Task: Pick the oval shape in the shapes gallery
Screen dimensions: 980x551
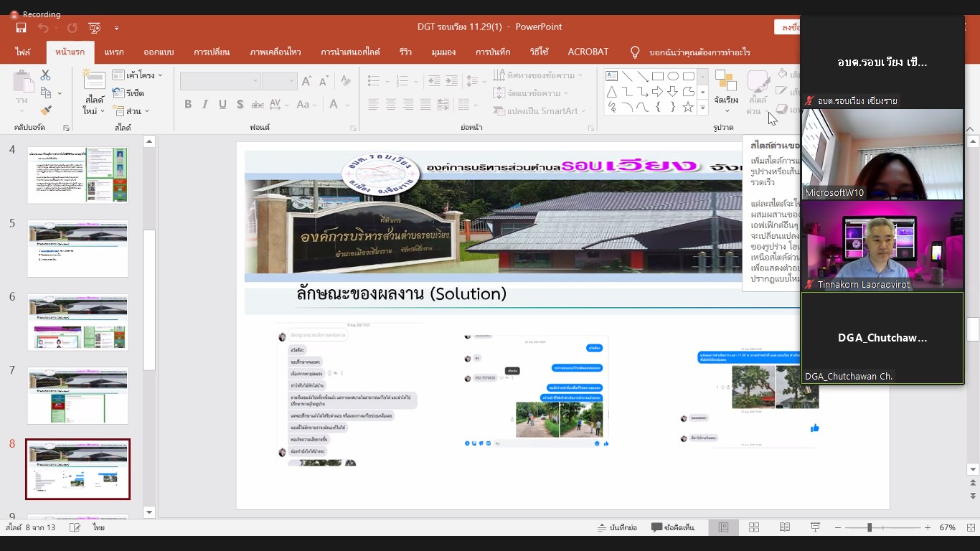Action: click(673, 76)
